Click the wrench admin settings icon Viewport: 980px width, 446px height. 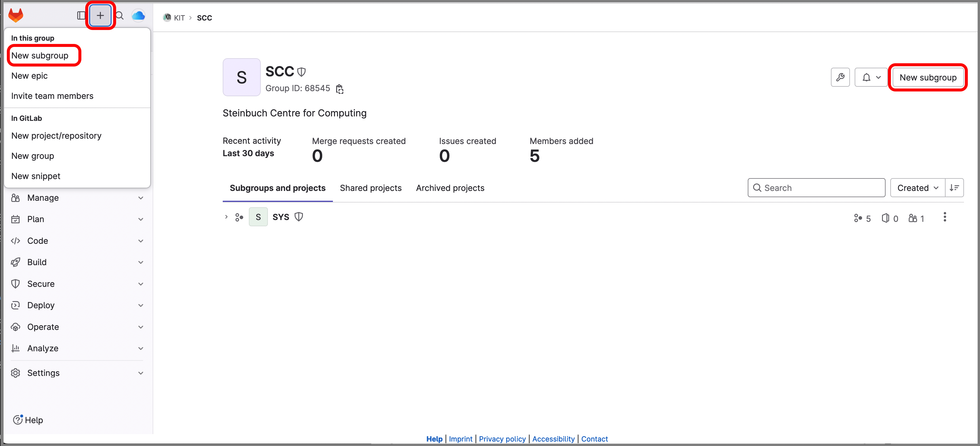click(x=840, y=77)
